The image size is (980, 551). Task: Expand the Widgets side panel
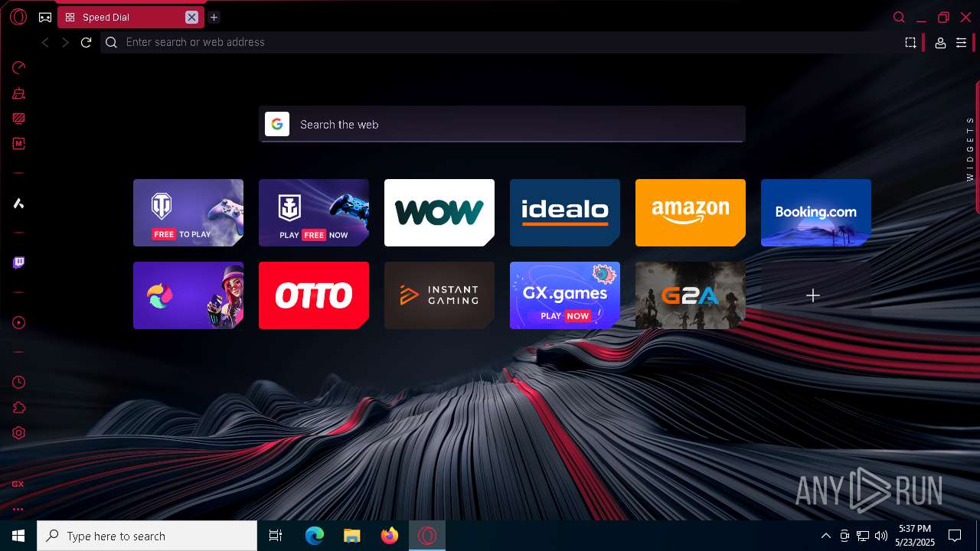[970, 148]
